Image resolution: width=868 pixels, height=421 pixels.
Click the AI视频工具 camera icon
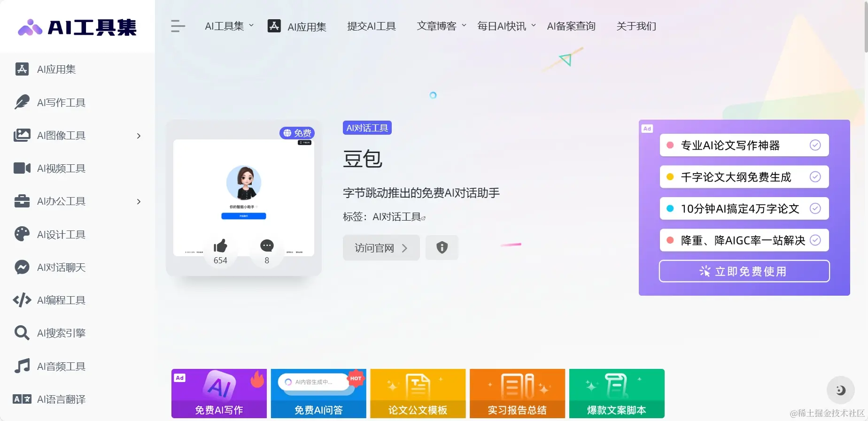tap(22, 168)
